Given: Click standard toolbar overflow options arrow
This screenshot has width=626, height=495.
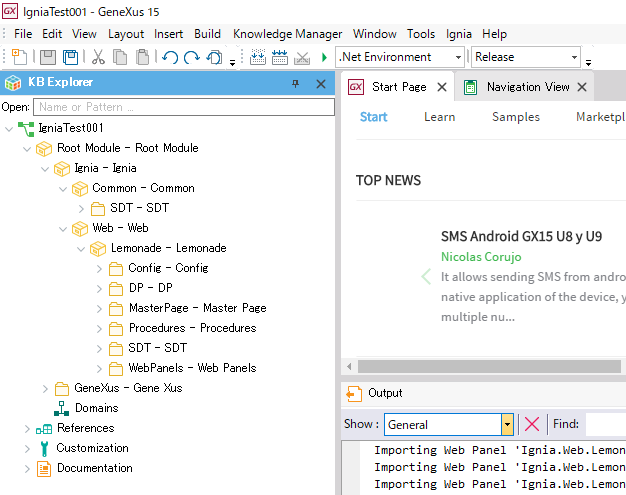Looking at the screenshot, I should 232,63.
